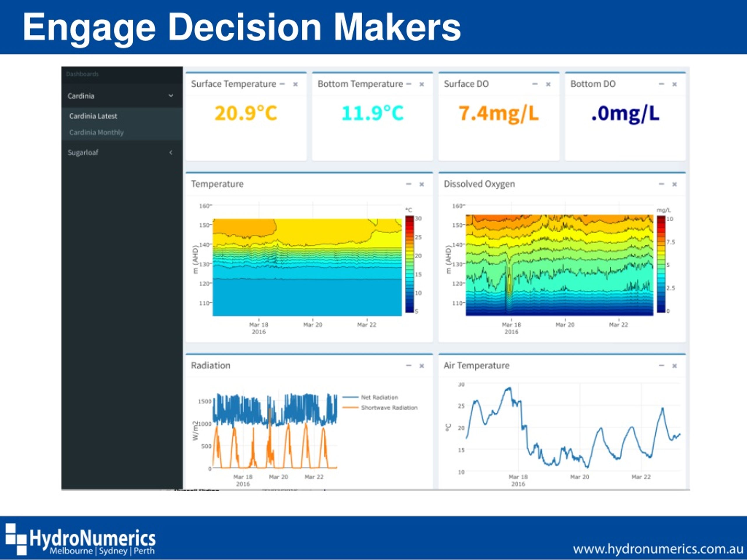747x560 pixels.
Task: Collapse the Surface DO panel
Action: 535,84
